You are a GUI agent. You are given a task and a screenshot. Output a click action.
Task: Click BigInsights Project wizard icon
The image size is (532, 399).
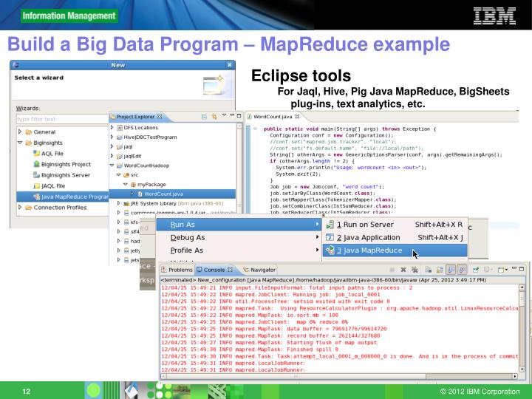click(x=37, y=164)
